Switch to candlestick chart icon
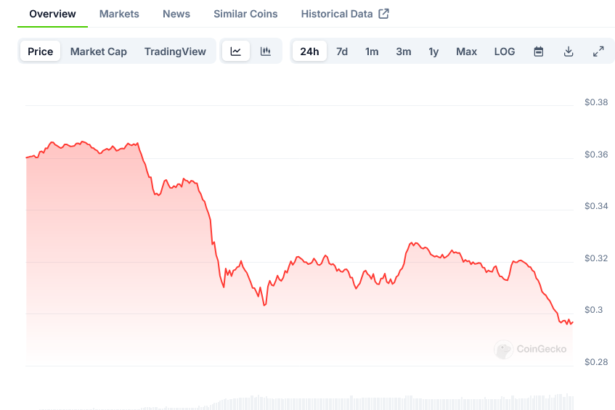 point(265,52)
